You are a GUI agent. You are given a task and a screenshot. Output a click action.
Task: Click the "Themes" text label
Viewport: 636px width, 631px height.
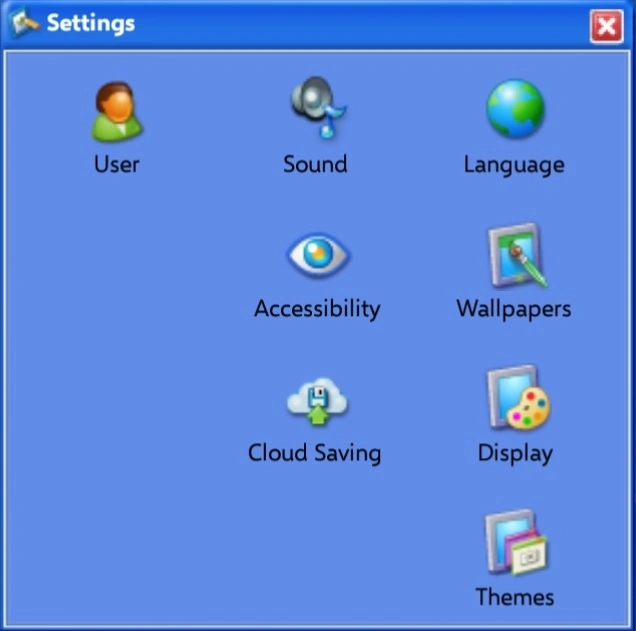pyautogui.click(x=515, y=597)
